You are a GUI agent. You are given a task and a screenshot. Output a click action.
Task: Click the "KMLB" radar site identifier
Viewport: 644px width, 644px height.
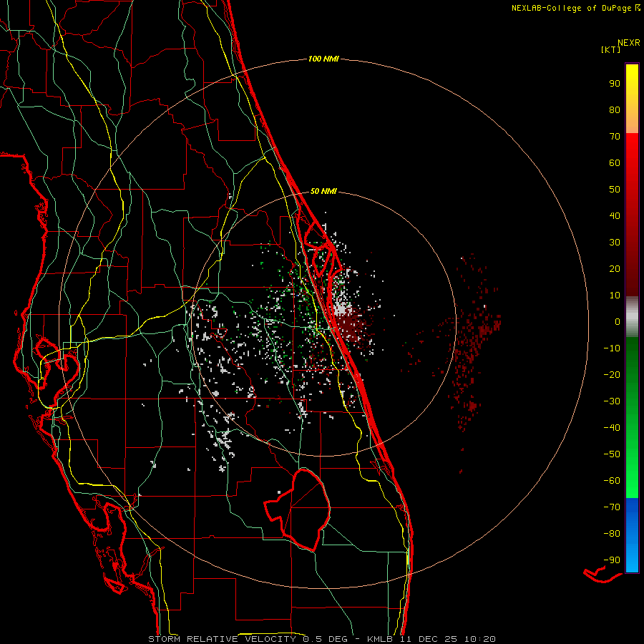point(379,639)
